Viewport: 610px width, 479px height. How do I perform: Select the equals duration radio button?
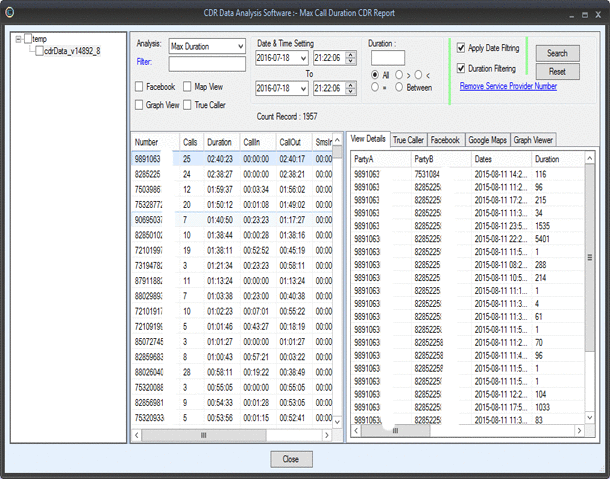click(375, 88)
